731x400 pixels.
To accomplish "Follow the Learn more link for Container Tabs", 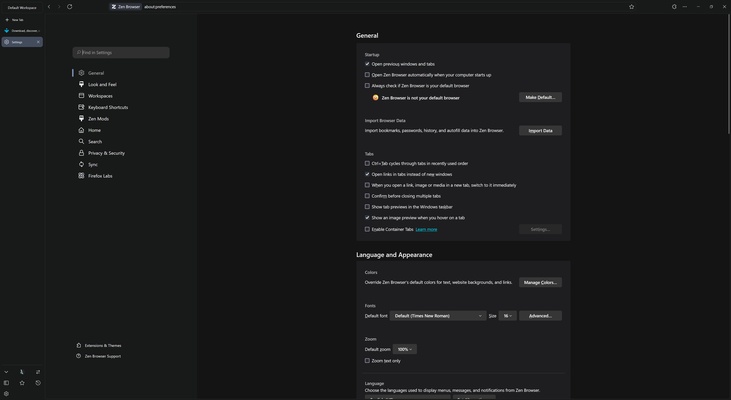I will coord(426,229).
